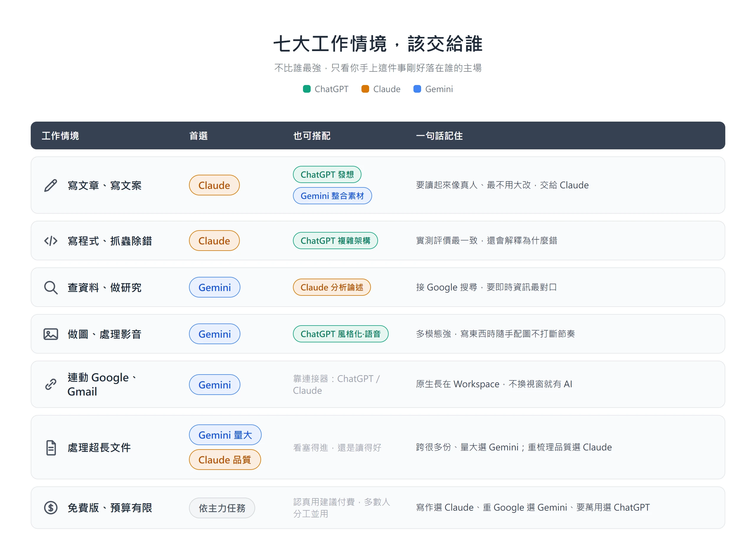Viewport: 756px width, 536px height.
Task: Click the Claude 分析論述 tag
Action: pos(332,287)
